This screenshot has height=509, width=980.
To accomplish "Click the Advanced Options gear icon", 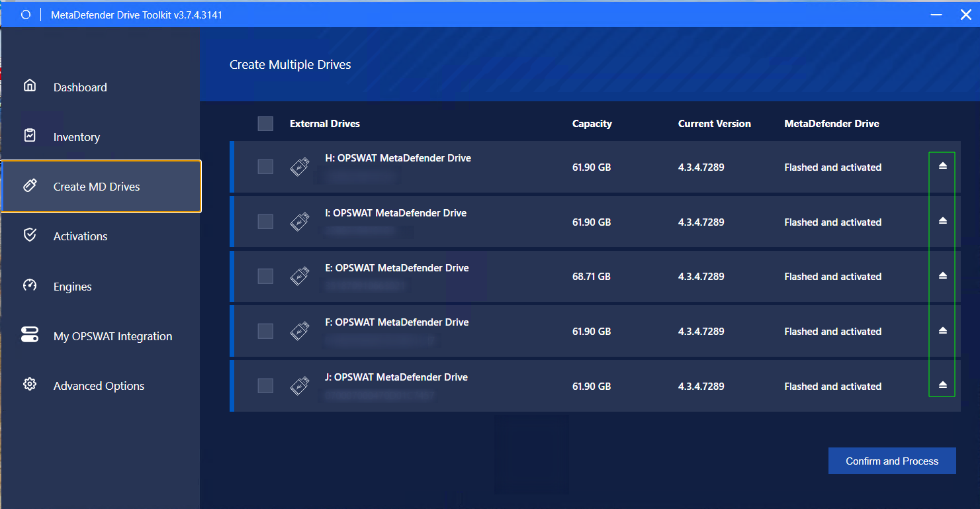I will click(x=30, y=385).
